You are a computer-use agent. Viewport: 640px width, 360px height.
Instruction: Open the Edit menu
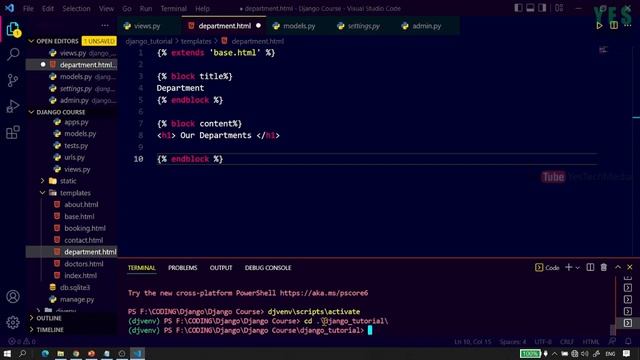coord(48,8)
